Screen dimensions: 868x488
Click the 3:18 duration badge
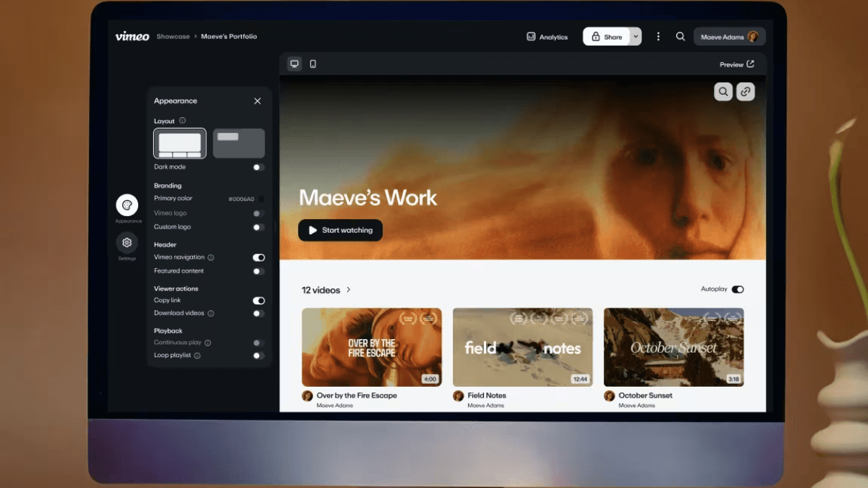(733, 379)
